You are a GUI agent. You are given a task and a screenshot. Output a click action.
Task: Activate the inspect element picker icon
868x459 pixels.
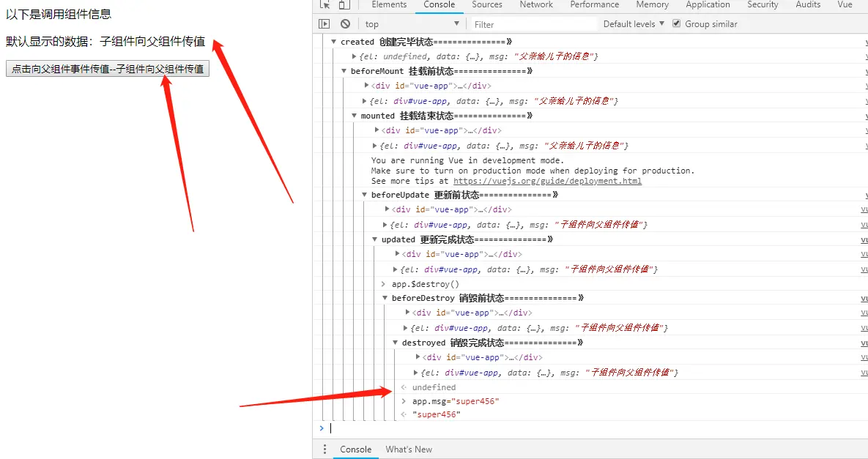point(325,4)
